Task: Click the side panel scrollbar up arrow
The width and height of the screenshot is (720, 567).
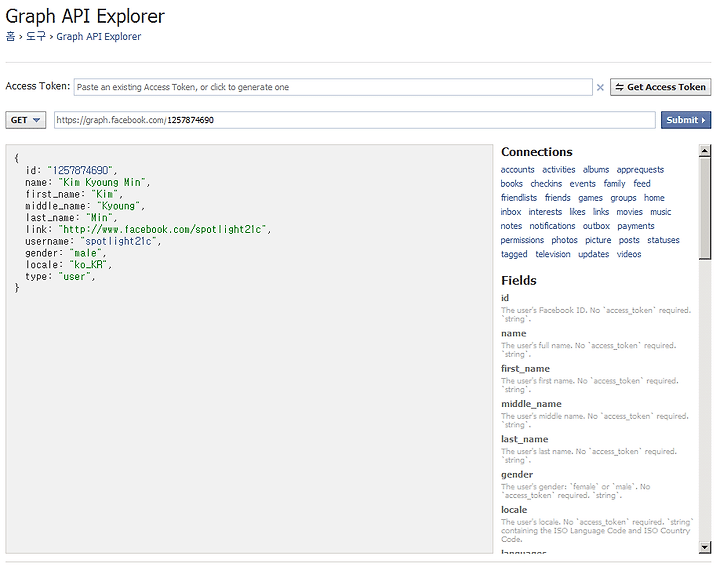Action: click(704, 150)
